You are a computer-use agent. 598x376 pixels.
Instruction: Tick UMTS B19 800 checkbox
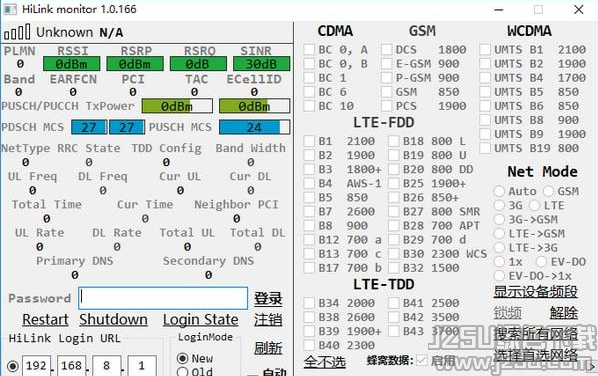tap(485, 148)
